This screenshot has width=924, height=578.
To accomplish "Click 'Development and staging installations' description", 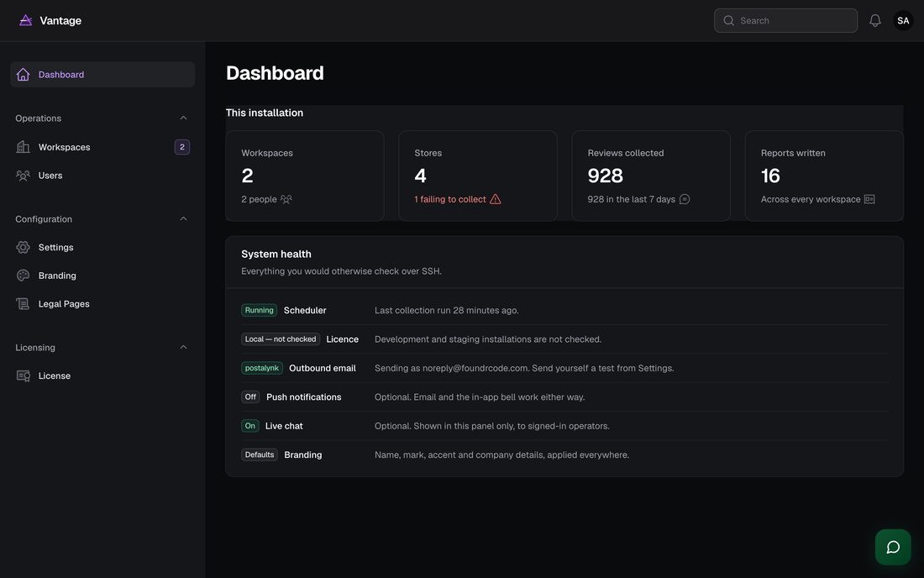I will tap(488, 339).
